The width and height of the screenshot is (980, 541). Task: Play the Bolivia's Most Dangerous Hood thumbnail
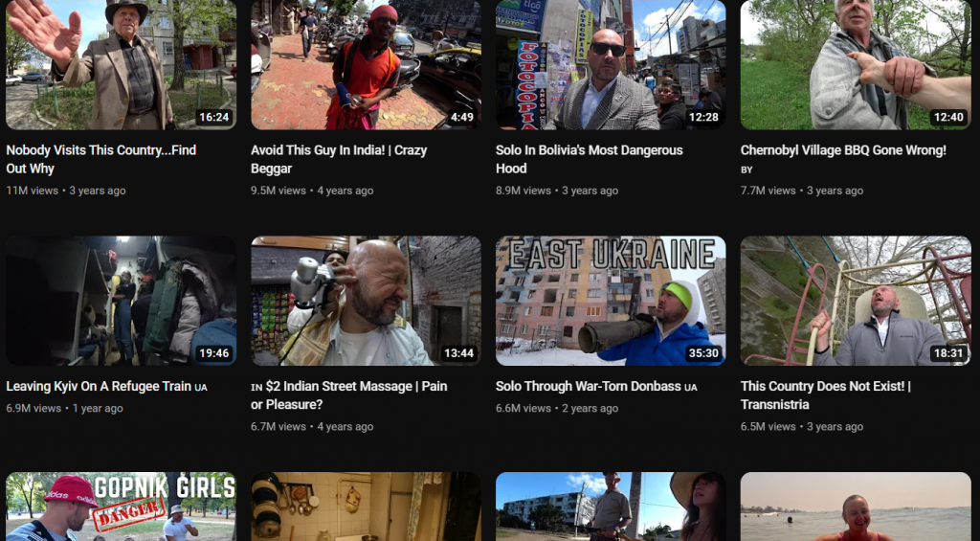610,64
